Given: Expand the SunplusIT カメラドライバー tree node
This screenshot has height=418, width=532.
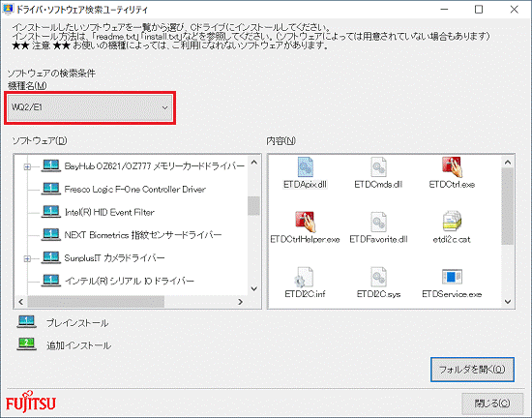Looking at the screenshot, I should (x=27, y=258).
